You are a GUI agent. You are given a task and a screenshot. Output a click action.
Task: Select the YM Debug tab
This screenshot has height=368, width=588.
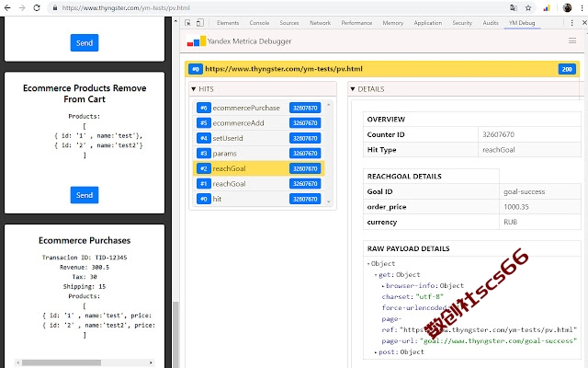522,23
